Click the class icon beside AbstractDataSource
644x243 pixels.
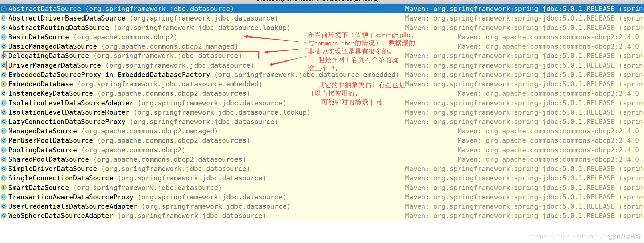coord(3,9)
